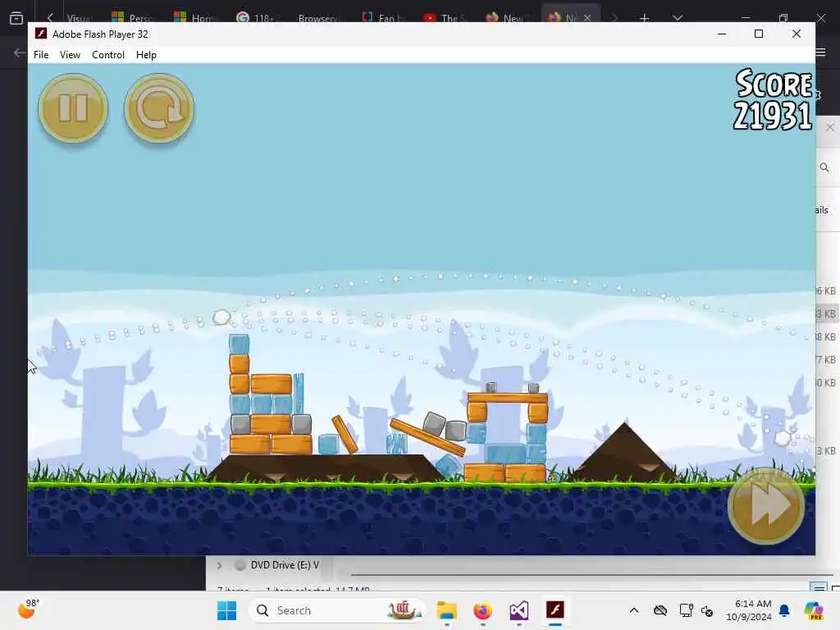Open File Explorer from the taskbar

tap(447, 610)
